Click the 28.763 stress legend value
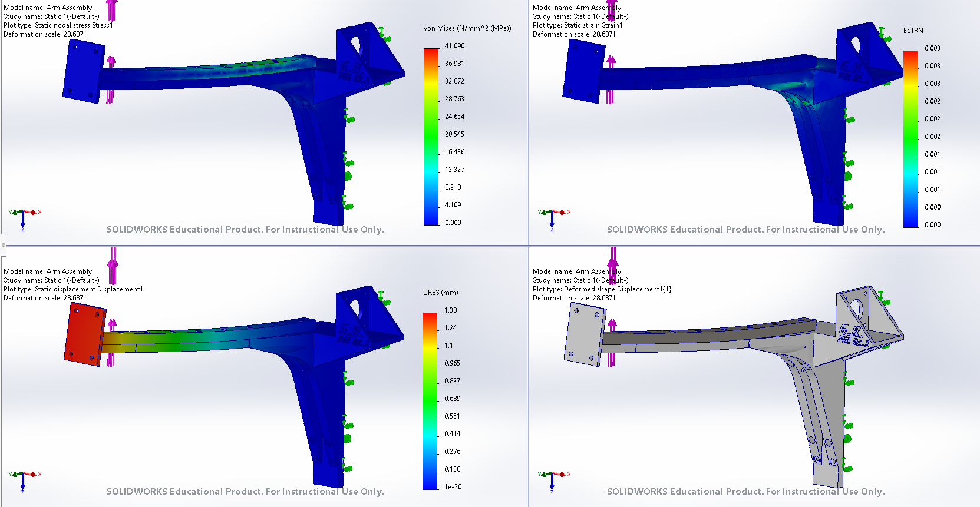Screen dimensions: 980x507 pos(454,99)
